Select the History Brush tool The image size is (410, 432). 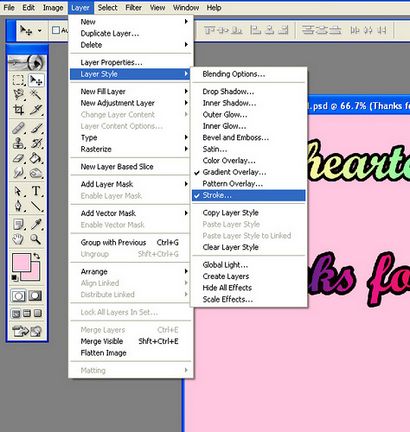pos(36,143)
